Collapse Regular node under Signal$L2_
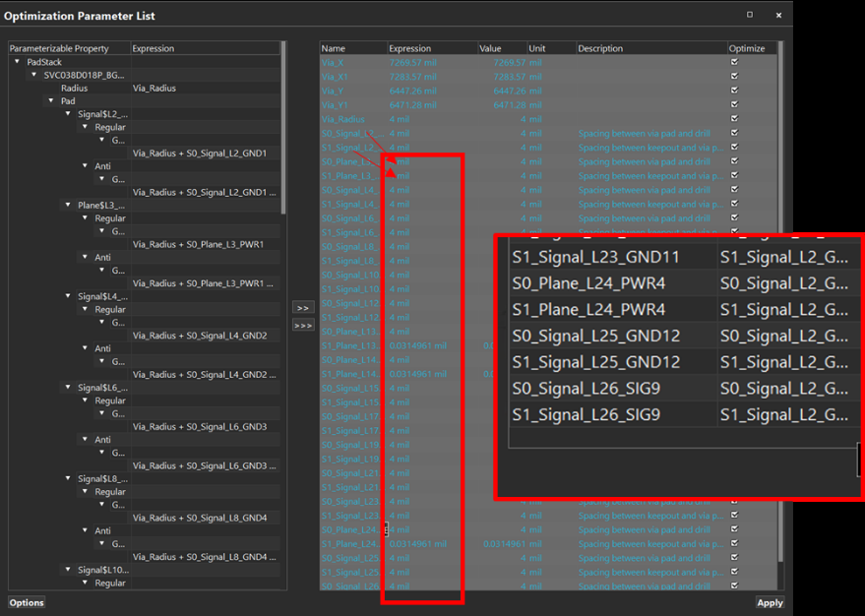The width and height of the screenshot is (865, 616). 85,127
